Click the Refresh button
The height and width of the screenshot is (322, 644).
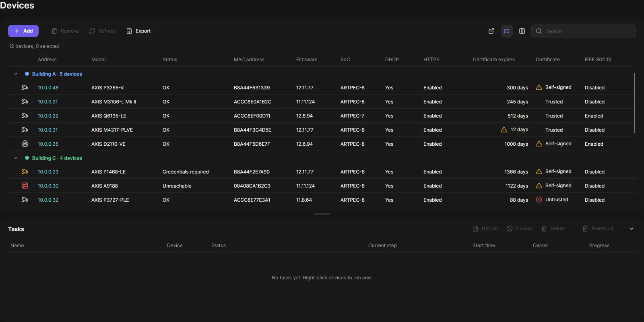(x=103, y=31)
